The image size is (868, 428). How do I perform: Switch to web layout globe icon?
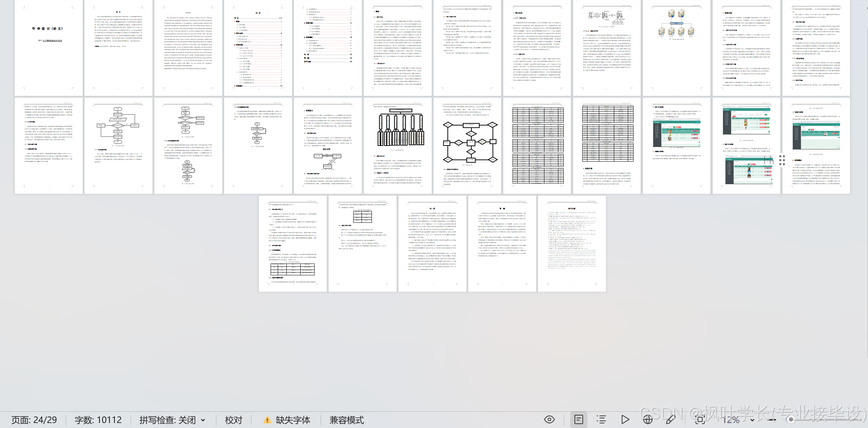[648, 419]
